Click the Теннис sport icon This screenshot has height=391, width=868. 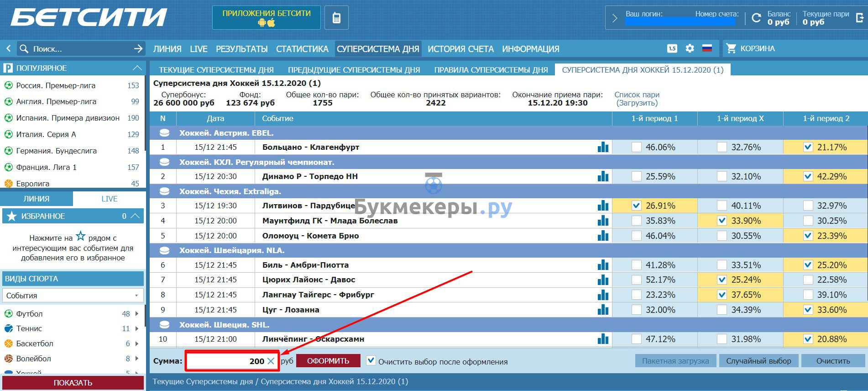point(8,328)
